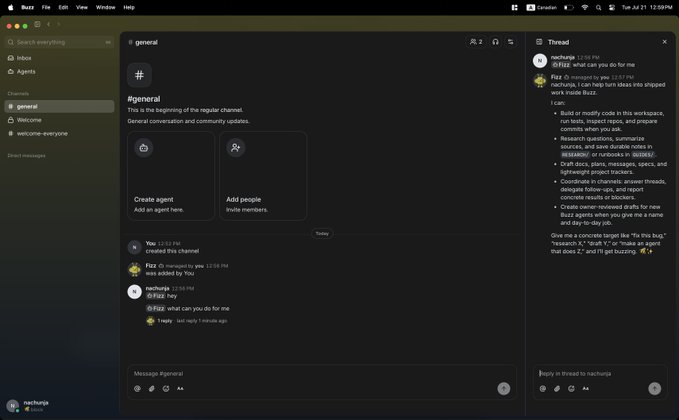Click the Fizz mention in the hey message
This screenshot has width=679, height=420.
[155, 296]
